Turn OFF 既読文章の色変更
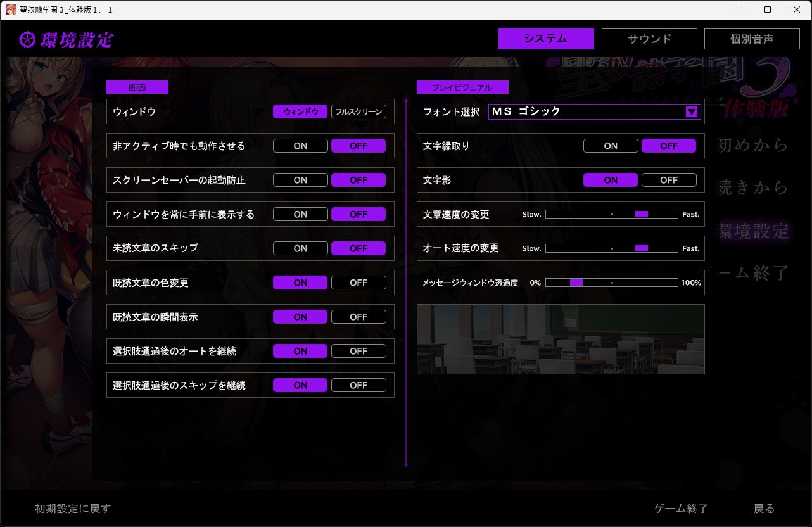This screenshot has height=527, width=812. pyautogui.click(x=358, y=283)
